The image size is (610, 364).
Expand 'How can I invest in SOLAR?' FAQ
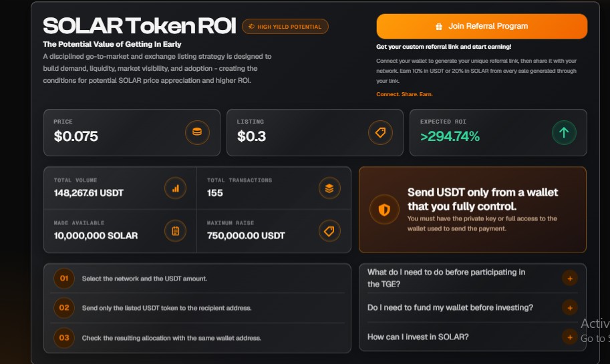point(570,337)
